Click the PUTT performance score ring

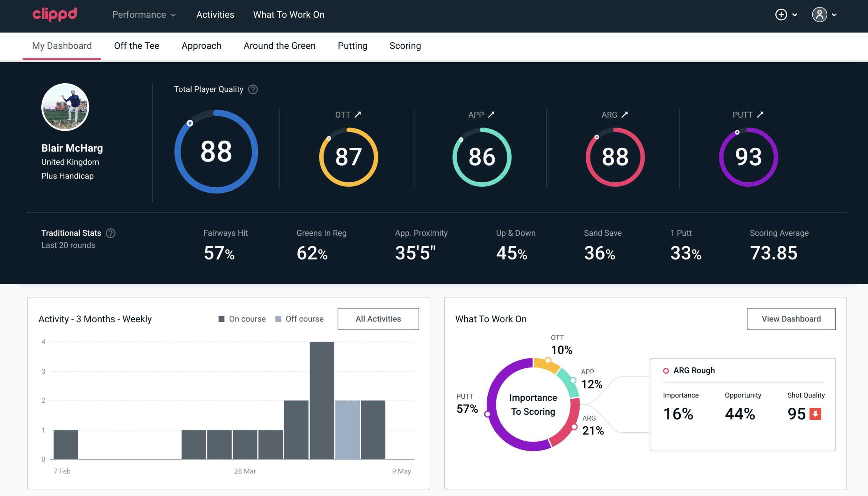747,156
